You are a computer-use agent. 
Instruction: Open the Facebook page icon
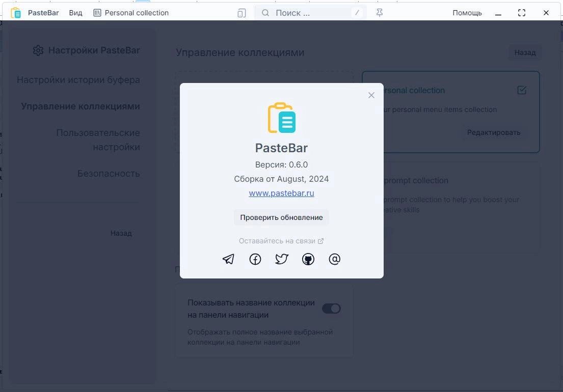pos(255,259)
